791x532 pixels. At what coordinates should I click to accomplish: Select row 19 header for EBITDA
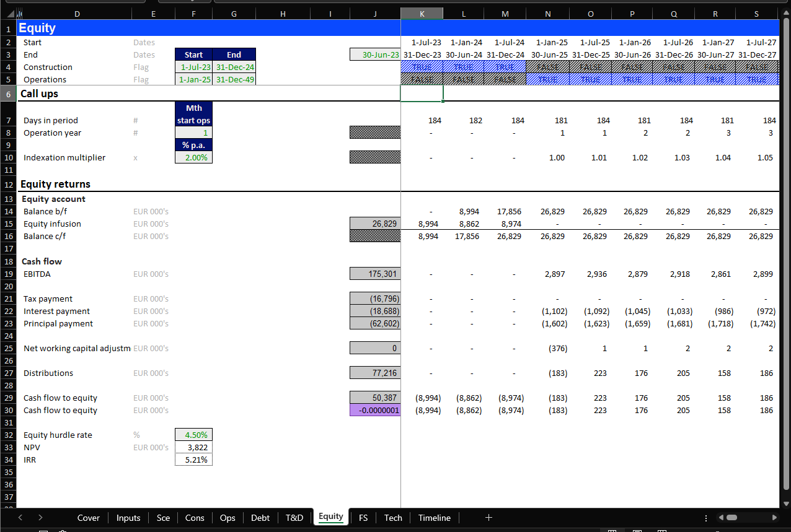tap(9, 274)
